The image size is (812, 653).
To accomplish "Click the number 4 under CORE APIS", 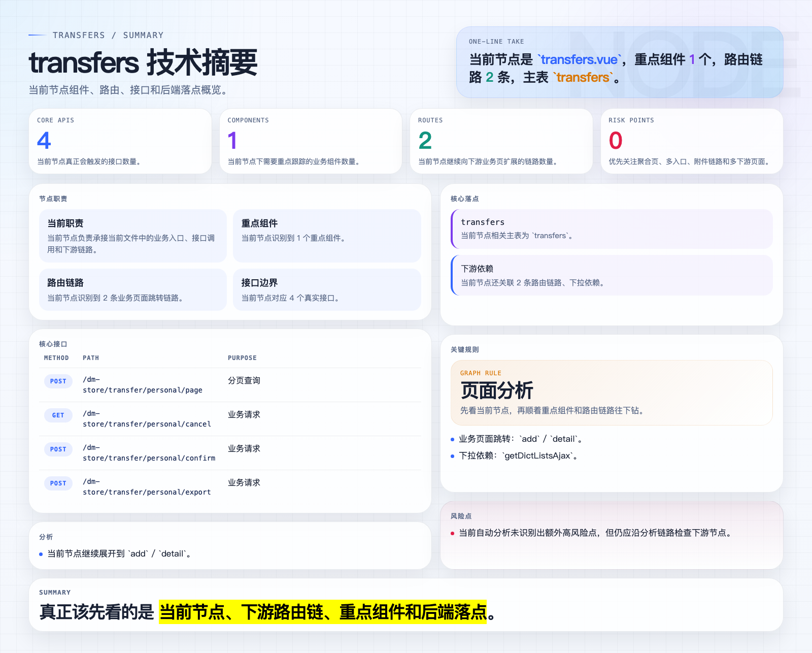I will (44, 140).
